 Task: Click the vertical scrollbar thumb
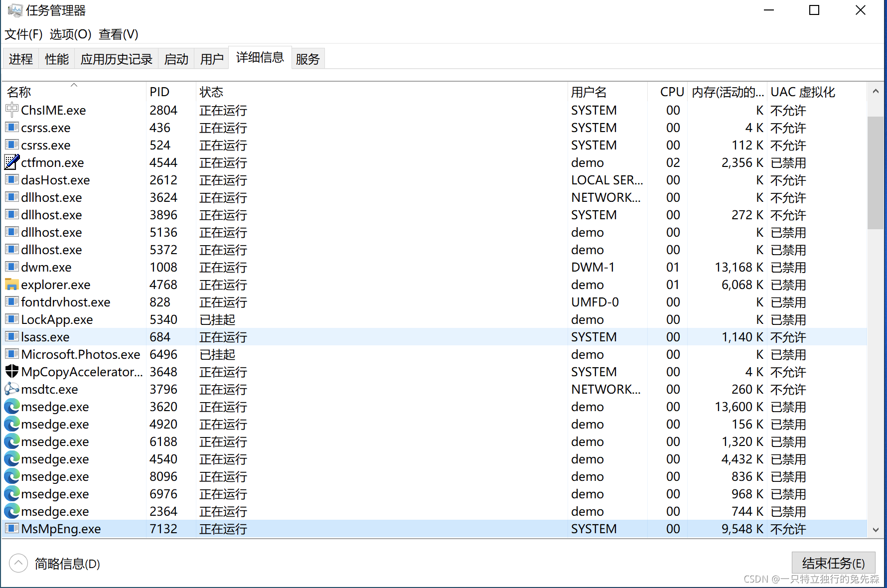tap(876, 172)
